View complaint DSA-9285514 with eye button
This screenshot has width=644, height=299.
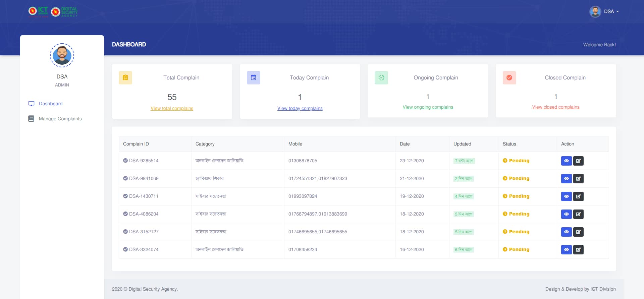click(x=567, y=161)
